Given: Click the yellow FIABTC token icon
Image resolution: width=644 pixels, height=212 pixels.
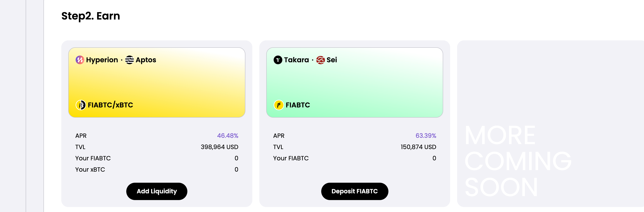Looking at the screenshot, I should 278,105.
